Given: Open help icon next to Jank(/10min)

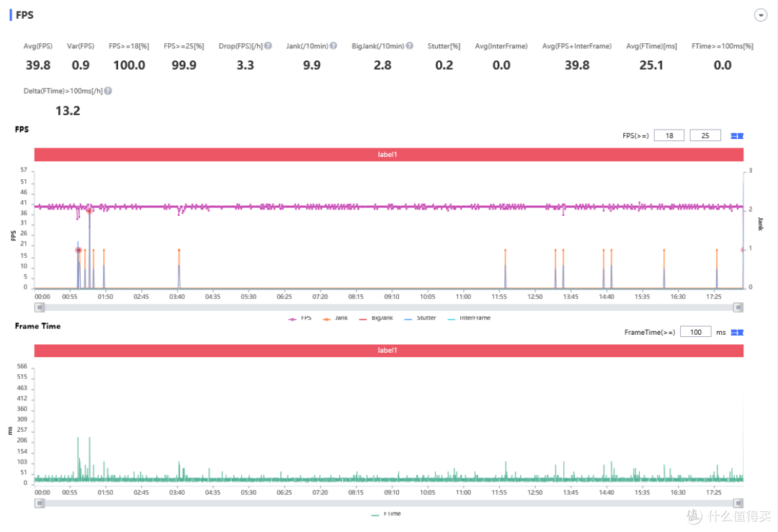Looking at the screenshot, I should 334,45.
